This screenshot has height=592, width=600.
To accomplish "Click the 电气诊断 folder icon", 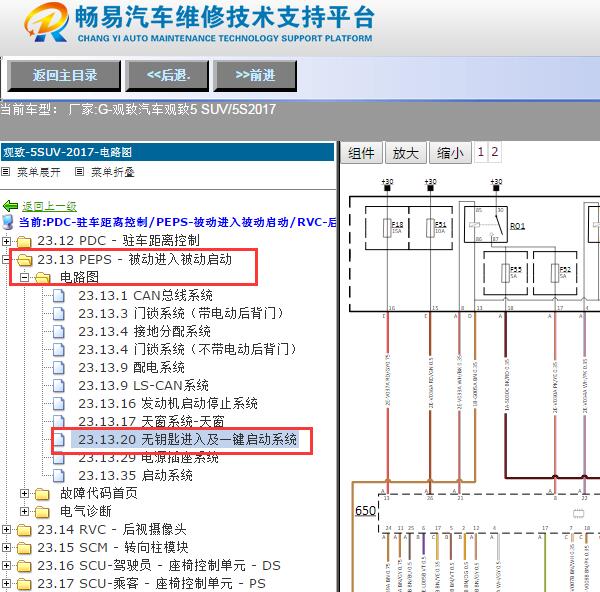I will tap(42, 512).
